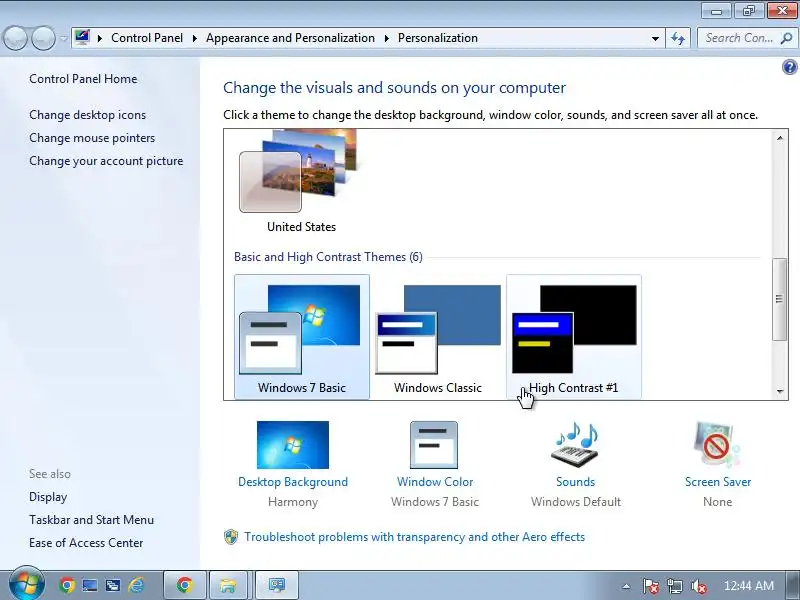The image size is (800, 600).
Task: Select the Windows 7 Basic theme
Action: click(302, 337)
